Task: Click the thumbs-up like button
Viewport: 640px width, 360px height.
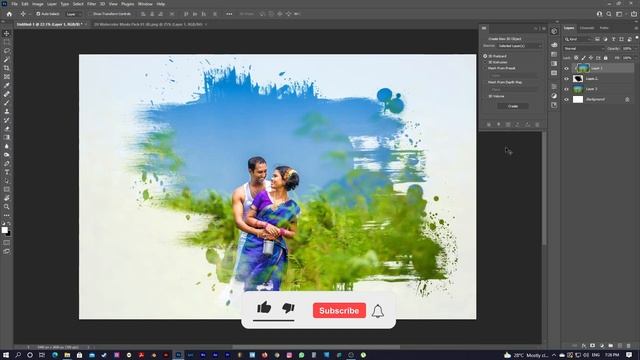Action: coord(264,307)
